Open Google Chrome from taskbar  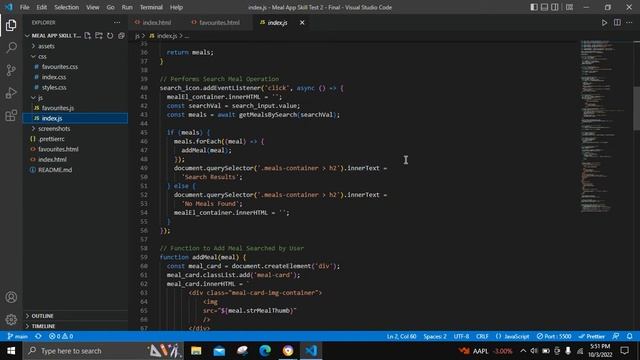[288, 351]
